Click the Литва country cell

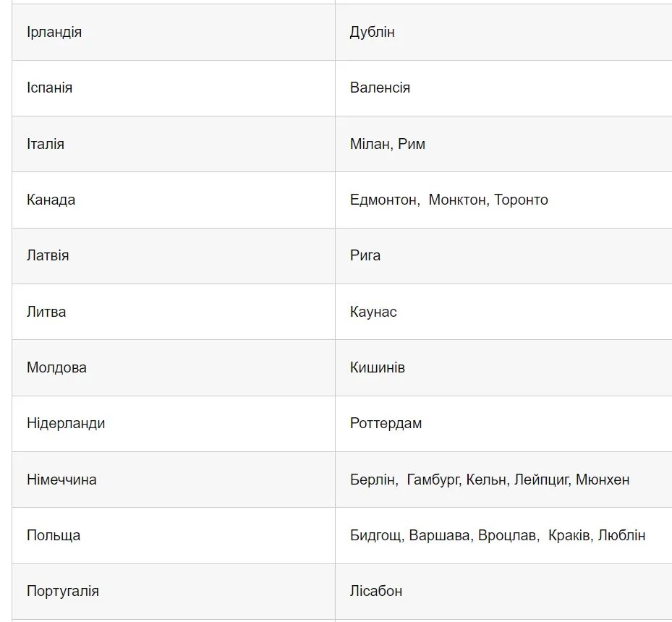tap(46, 312)
